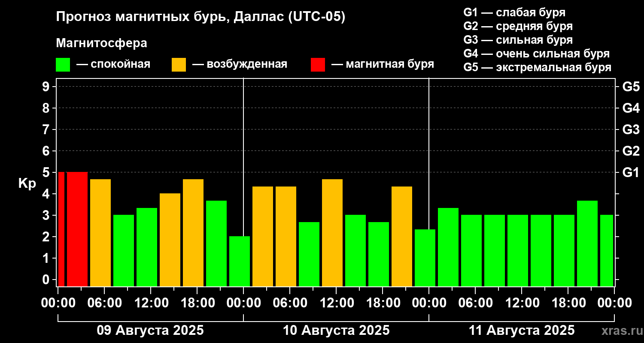Click the wide red storm bar on 09 August
The width and height of the screenshot is (644, 343).
77,229
